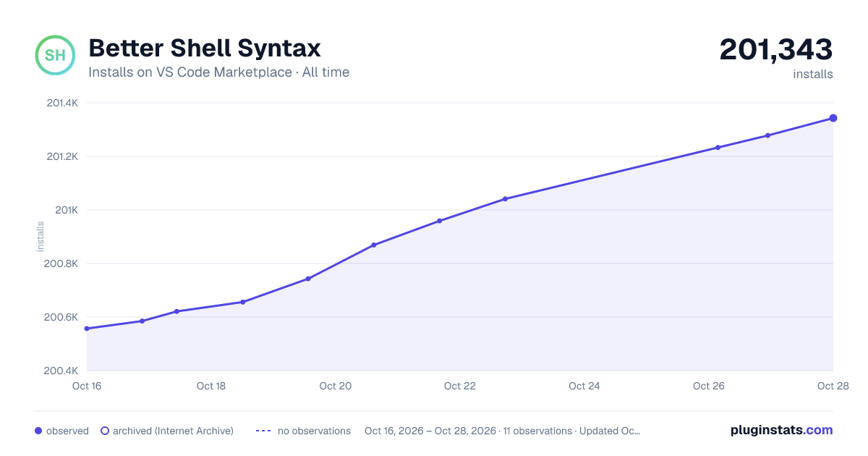Click the subtitle 'Installs on VS Code Marketplace · All time'
Screen dimensions: 868x456
click(218, 72)
